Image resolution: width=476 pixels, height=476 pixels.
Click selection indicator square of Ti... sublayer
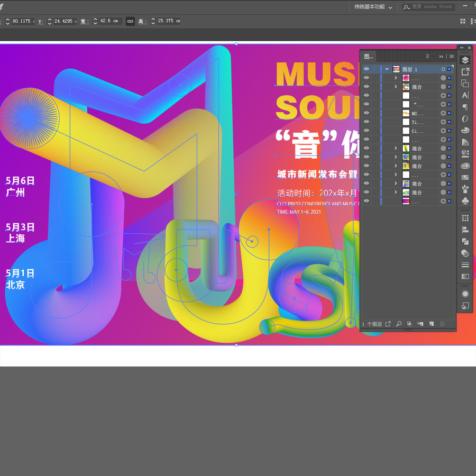pyautogui.click(x=449, y=122)
